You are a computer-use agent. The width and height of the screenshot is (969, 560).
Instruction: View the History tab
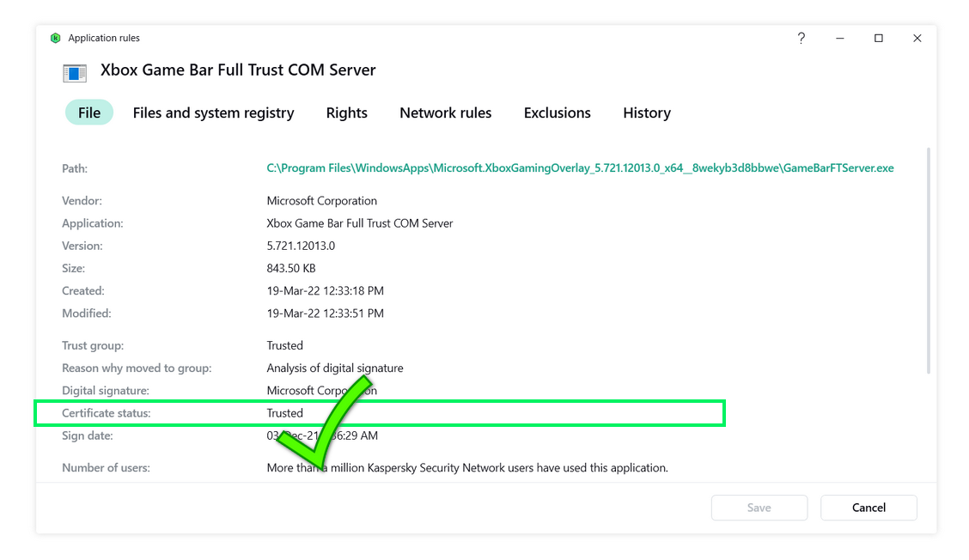646,113
